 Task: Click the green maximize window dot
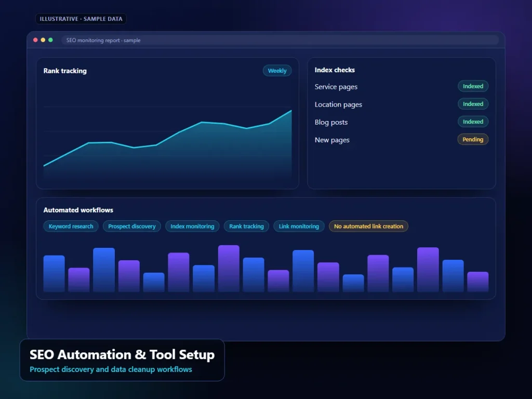(x=50, y=40)
